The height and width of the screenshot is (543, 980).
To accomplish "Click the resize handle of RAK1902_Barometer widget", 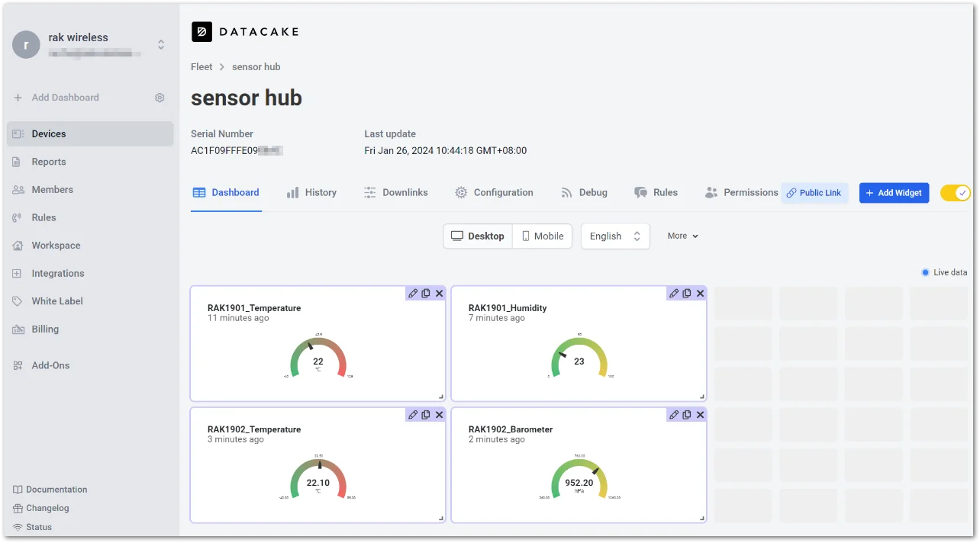I will pyautogui.click(x=702, y=519).
